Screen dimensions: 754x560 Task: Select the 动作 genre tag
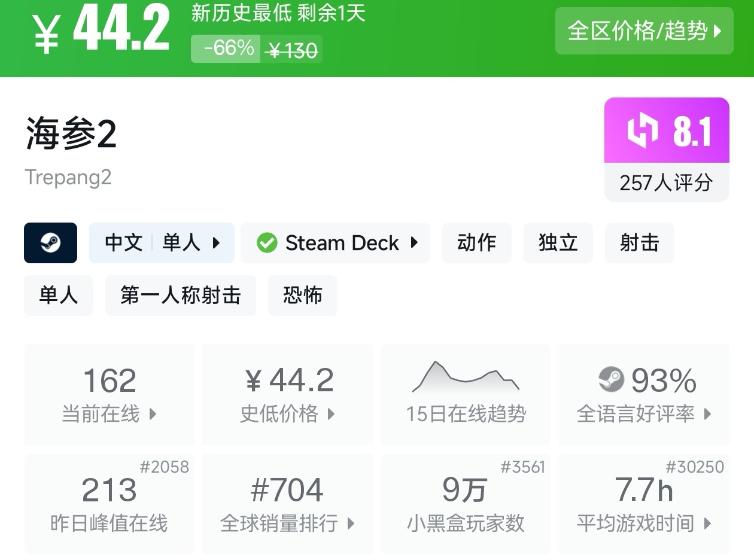[476, 243]
